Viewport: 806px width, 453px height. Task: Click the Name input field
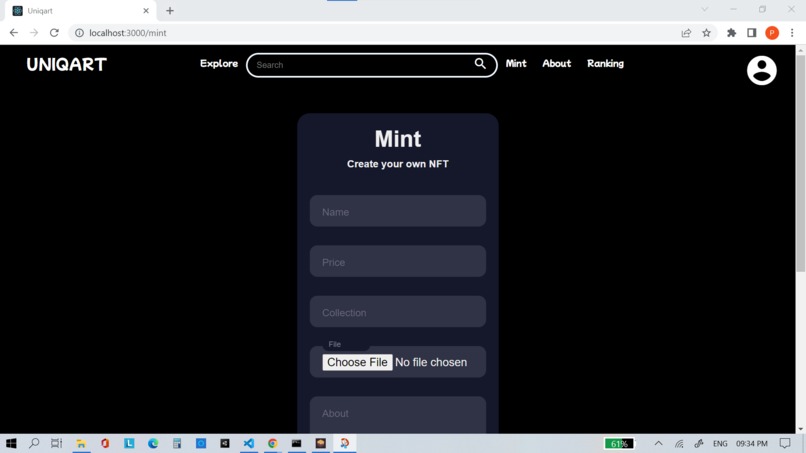[x=397, y=211]
